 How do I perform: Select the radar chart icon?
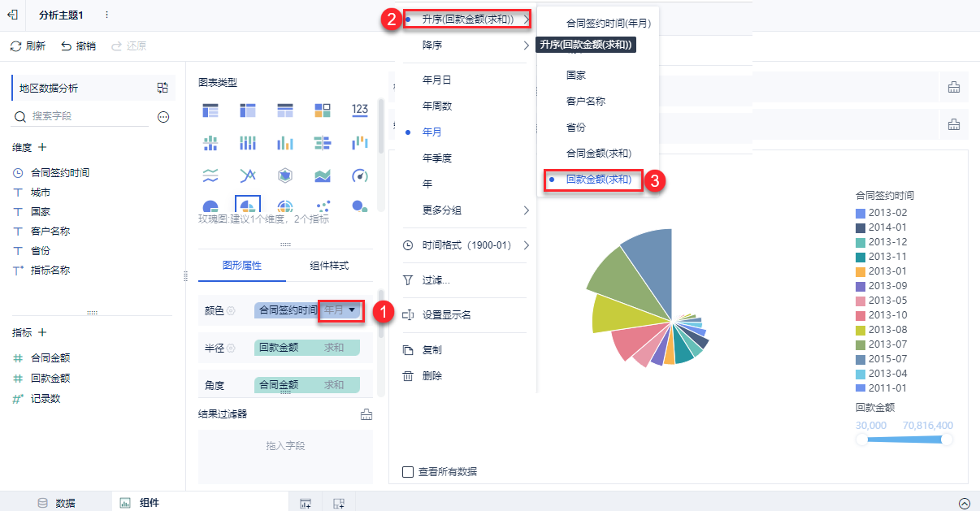(x=285, y=175)
